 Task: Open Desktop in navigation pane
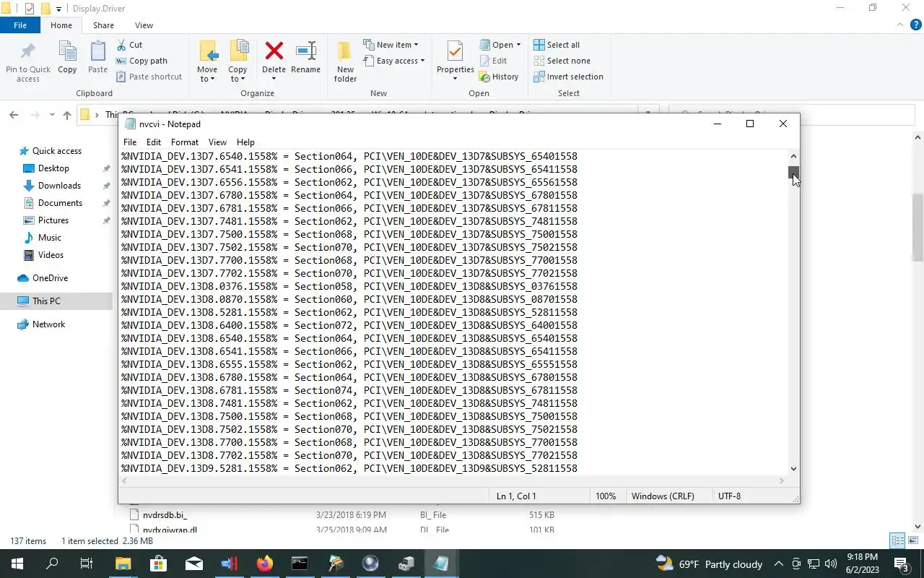point(53,168)
